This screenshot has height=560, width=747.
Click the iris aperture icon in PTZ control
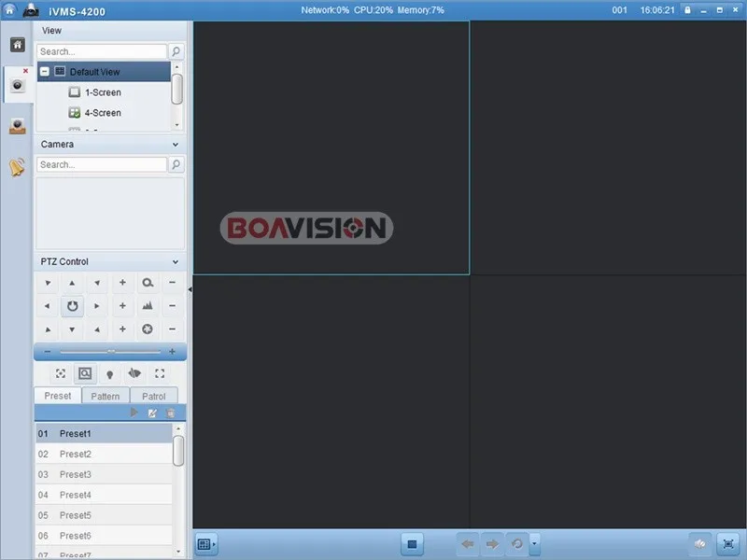click(x=148, y=329)
